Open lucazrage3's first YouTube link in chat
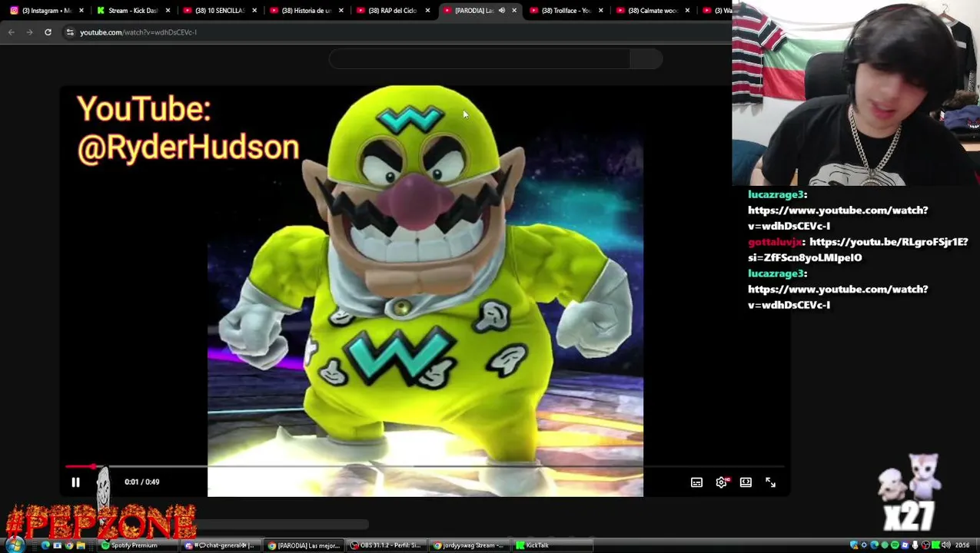 click(x=838, y=218)
